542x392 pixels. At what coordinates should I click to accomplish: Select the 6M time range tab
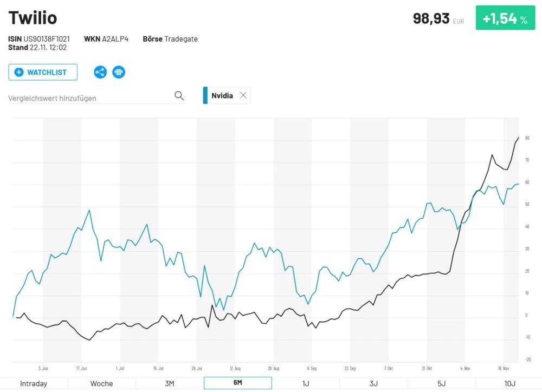[x=237, y=383]
